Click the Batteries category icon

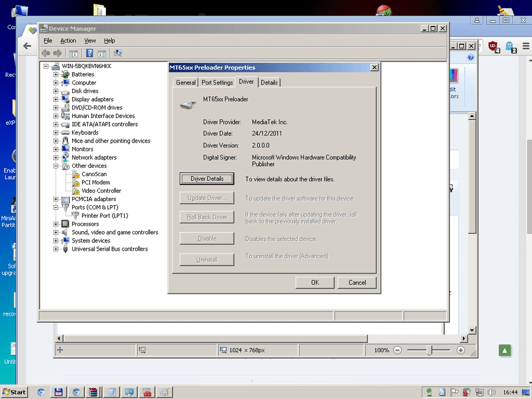66,74
